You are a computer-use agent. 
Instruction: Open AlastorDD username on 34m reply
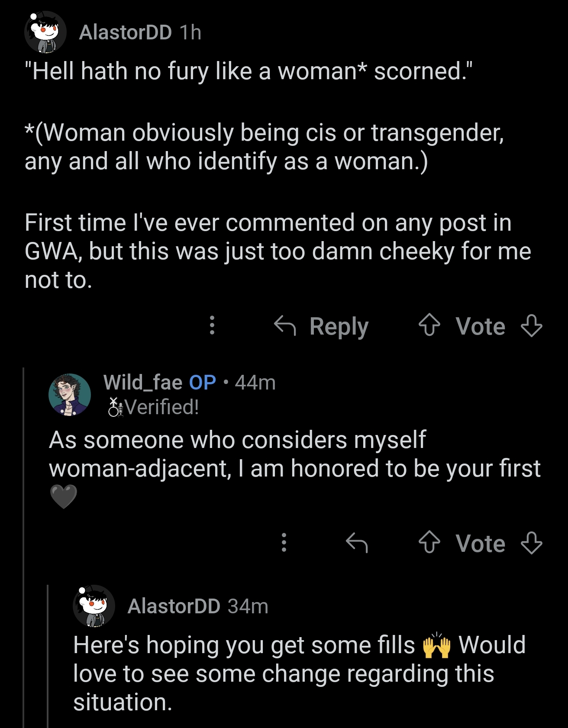click(x=174, y=606)
